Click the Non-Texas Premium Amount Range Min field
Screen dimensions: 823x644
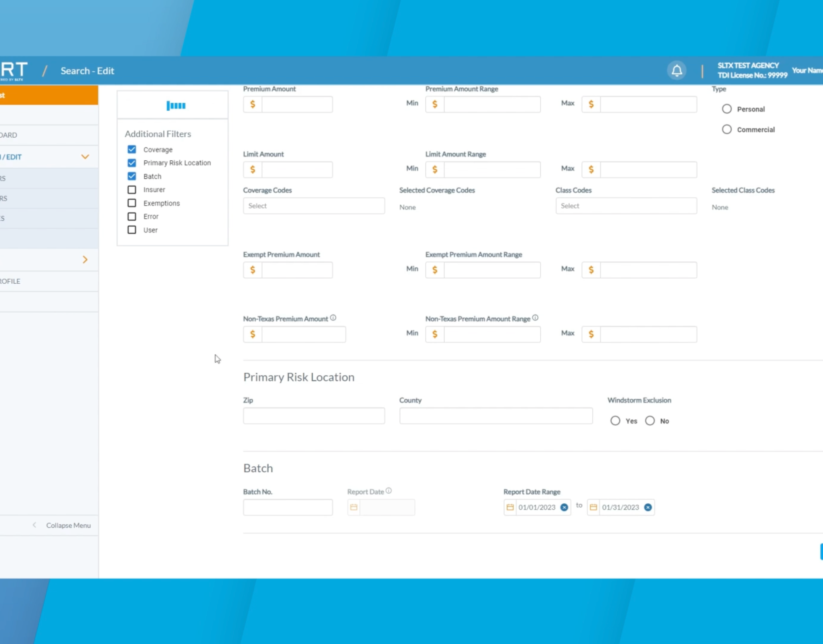click(x=492, y=334)
